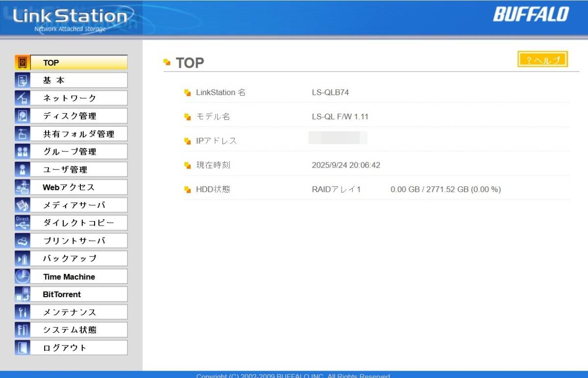The height and width of the screenshot is (378, 588).
Task: Click the プリントサーバ printer icon
Action: (23, 241)
